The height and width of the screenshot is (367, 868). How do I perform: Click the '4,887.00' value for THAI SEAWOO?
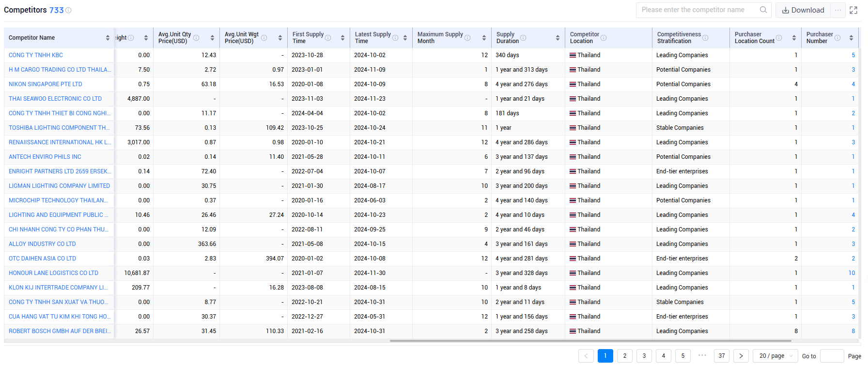[x=139, y=99]
